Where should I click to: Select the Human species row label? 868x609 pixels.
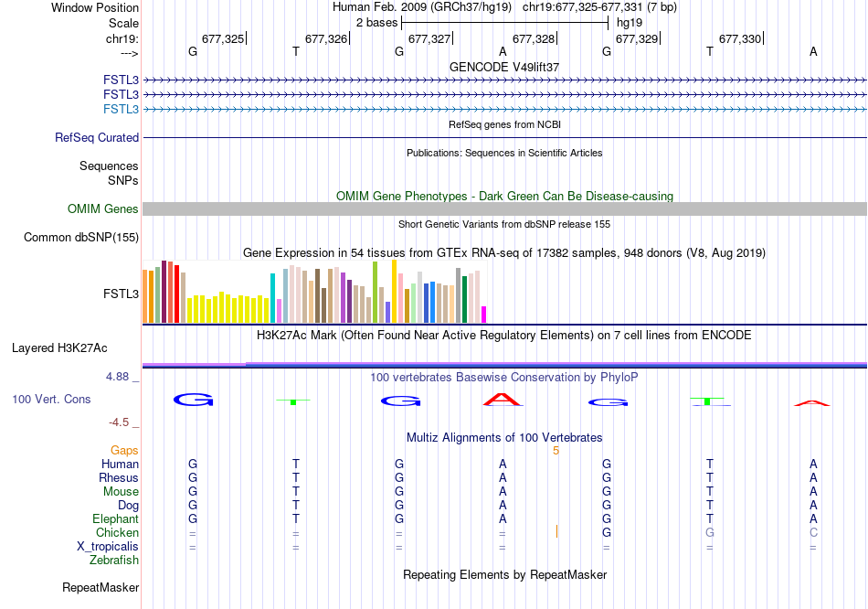(120, 464)
